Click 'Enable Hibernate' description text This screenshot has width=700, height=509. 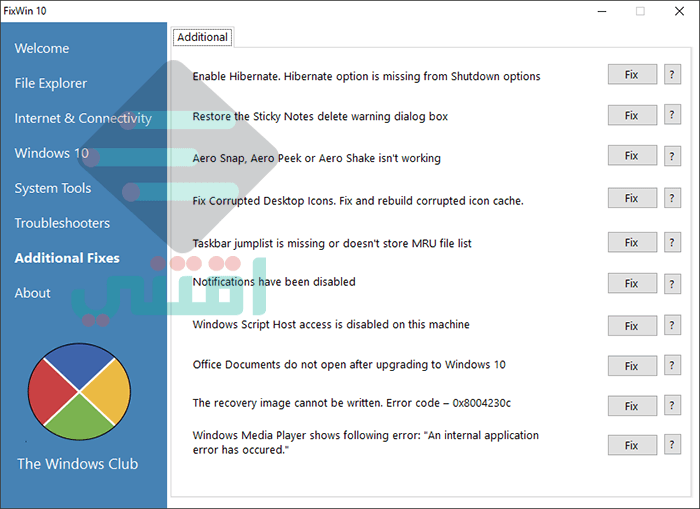tap(366, 76)
